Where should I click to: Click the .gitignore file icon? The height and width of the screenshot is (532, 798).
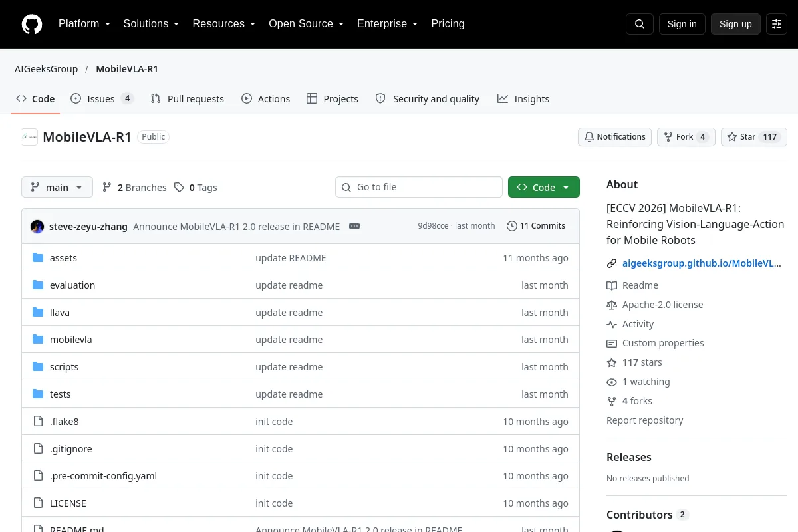pos(38,449)
